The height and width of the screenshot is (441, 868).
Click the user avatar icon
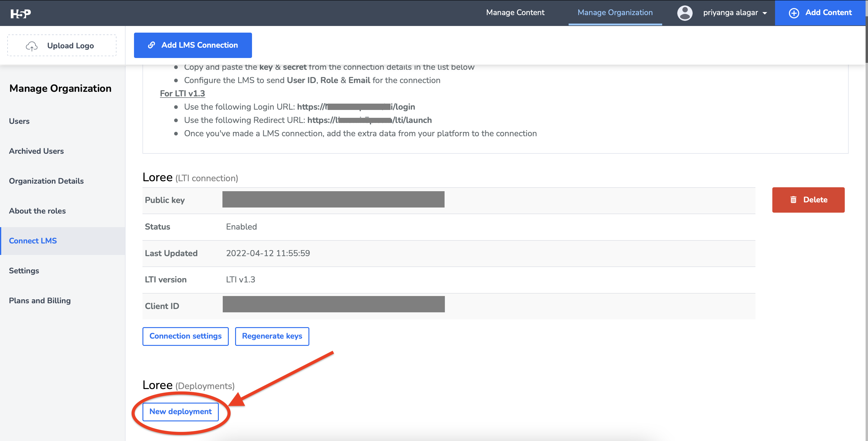tap(685, 13)
